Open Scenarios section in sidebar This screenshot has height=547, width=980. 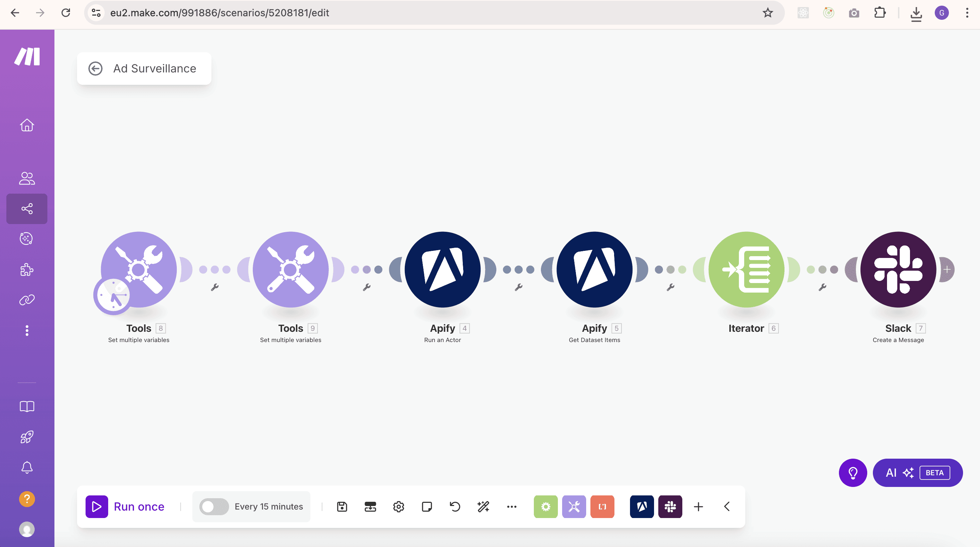pyautogui.click(x=27, y=209)
